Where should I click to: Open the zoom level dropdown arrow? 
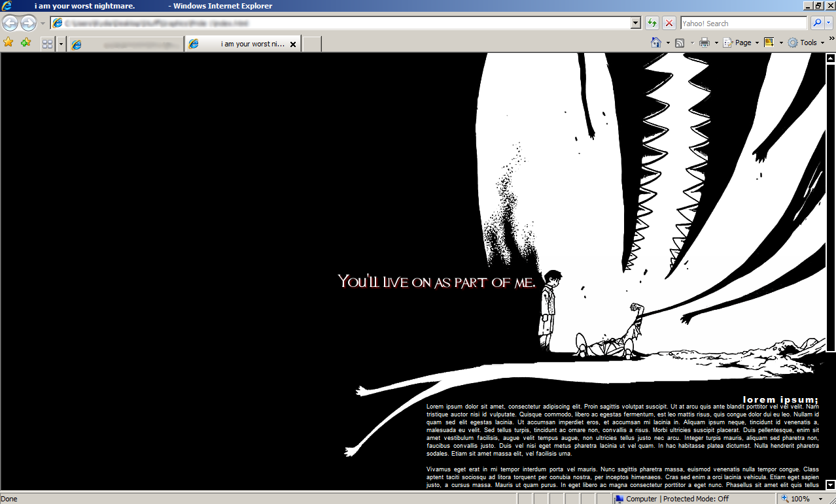pos(820,499)
